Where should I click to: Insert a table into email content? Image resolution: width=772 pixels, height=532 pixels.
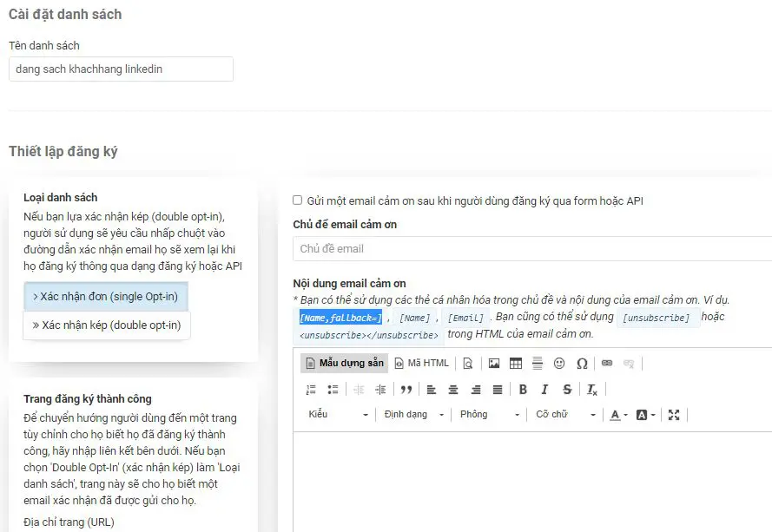point(516,363)
